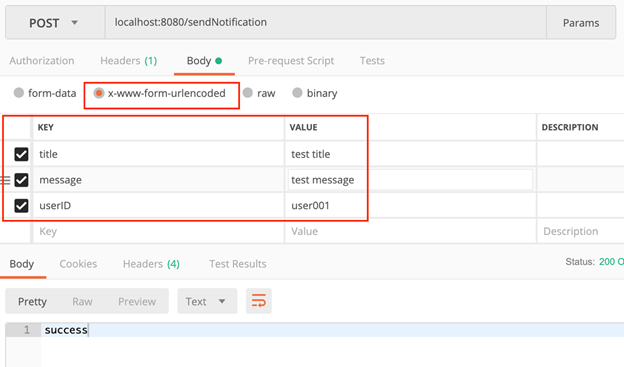The image size is (624, 367).
Task: Open the Params button
Action: click(581, 23)
